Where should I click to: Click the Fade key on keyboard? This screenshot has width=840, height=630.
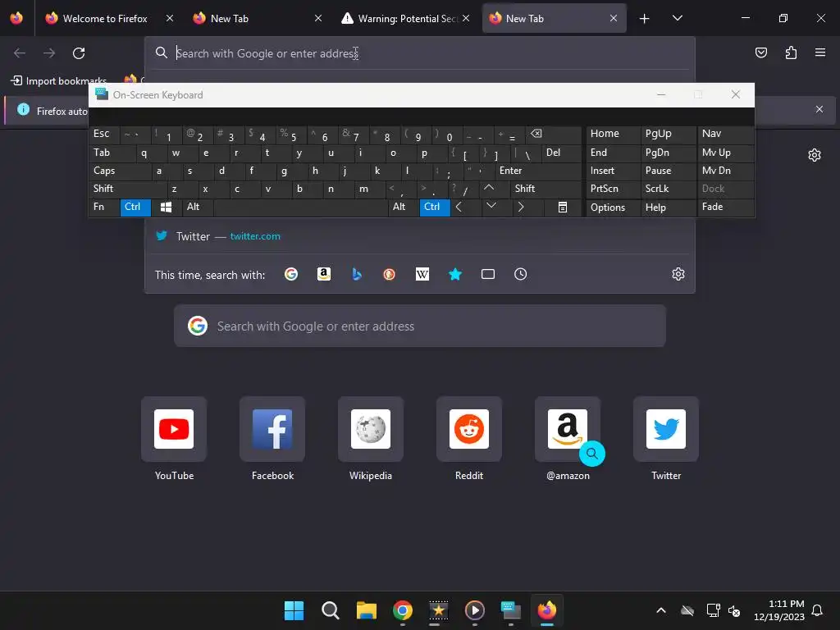pyautogui.click(x=725, y=208)
